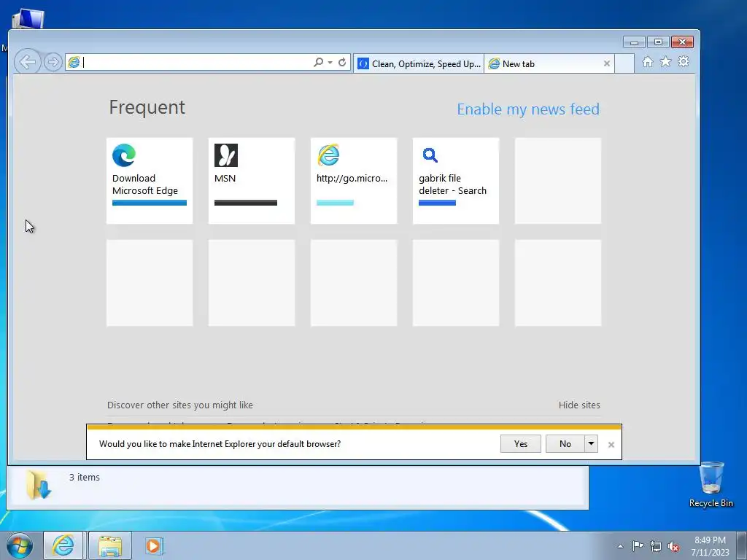Click the Computer desktop icon

28,20
